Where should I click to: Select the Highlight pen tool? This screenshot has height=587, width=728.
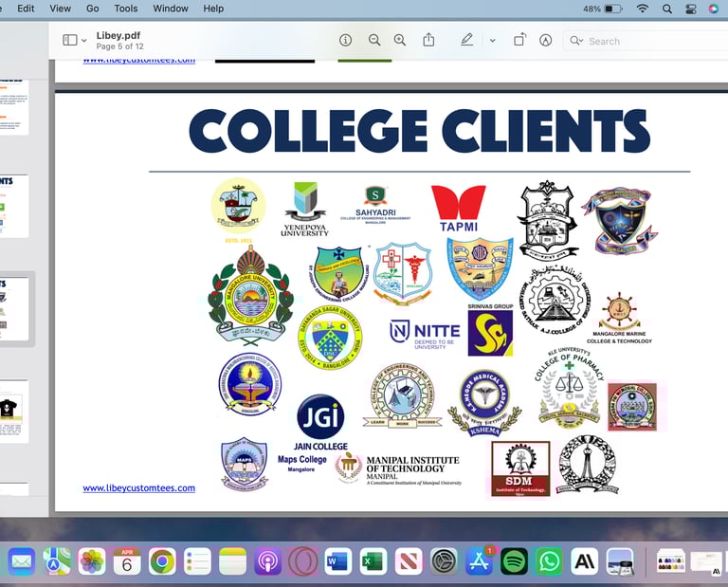point(467,40)
